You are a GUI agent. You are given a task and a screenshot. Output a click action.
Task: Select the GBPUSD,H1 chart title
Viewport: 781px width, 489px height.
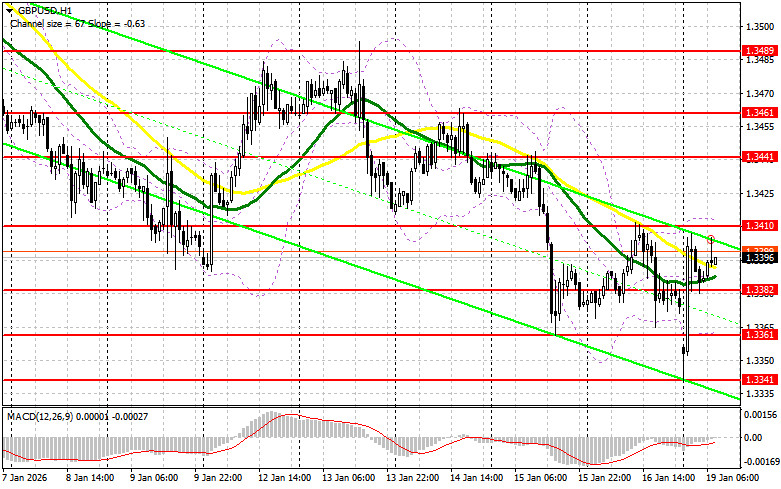click(45, 10)
